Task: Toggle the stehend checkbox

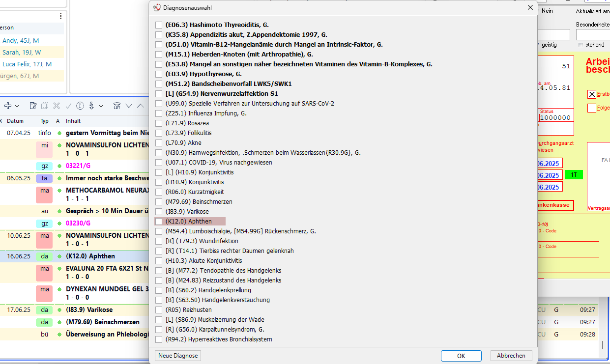Action: point(581,45)
